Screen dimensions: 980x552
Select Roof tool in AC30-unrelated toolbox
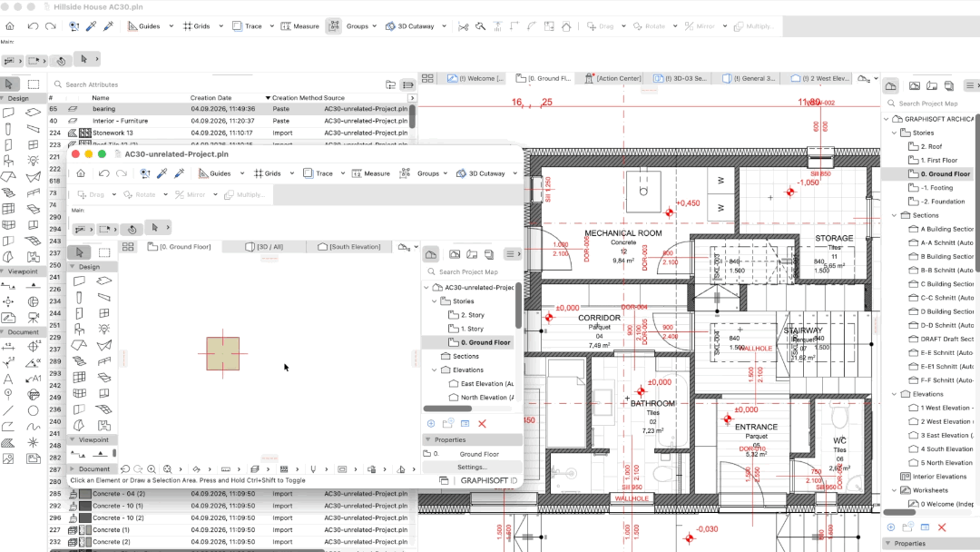79,345
